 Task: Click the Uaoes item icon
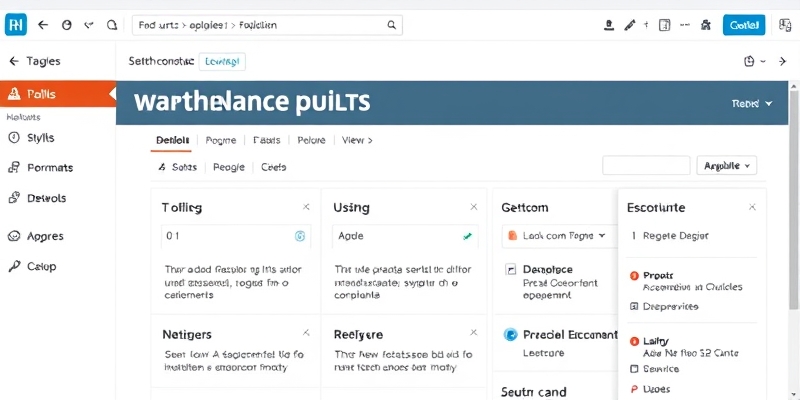tap(634, 389)
